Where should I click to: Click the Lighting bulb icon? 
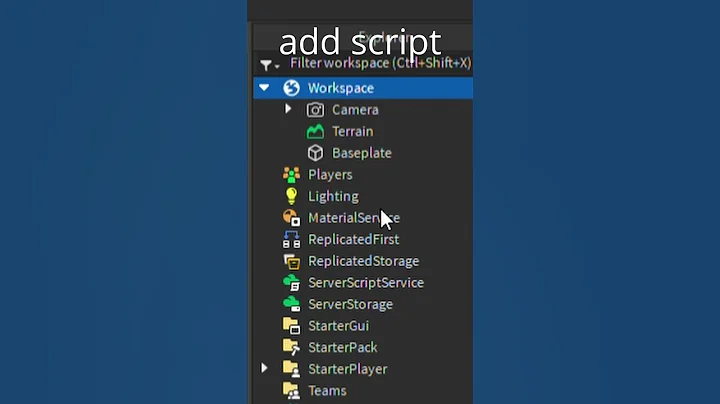click(291, 196)
